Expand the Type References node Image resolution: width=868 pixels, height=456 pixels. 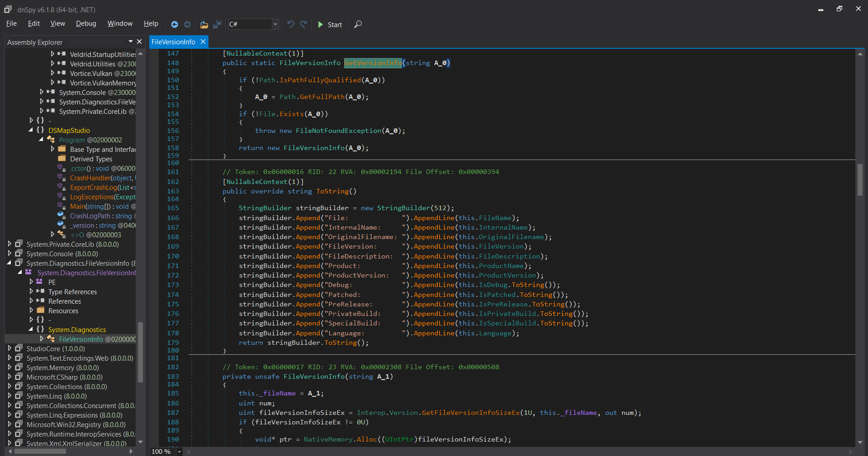click(31, 291)
